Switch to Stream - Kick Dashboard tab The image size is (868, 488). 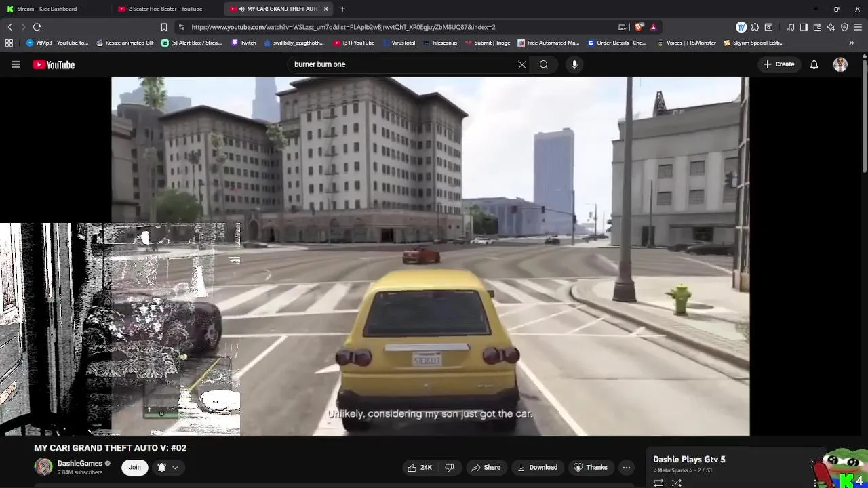point(56,9)
